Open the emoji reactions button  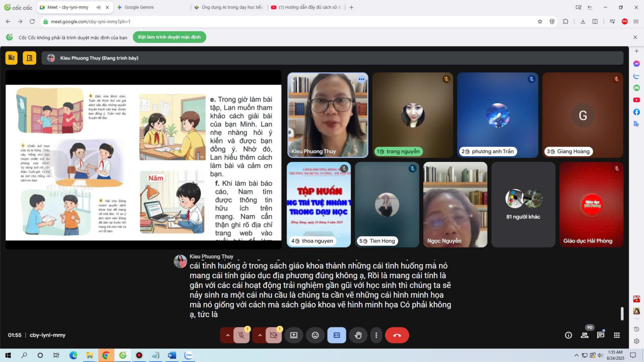pos(315,335)
